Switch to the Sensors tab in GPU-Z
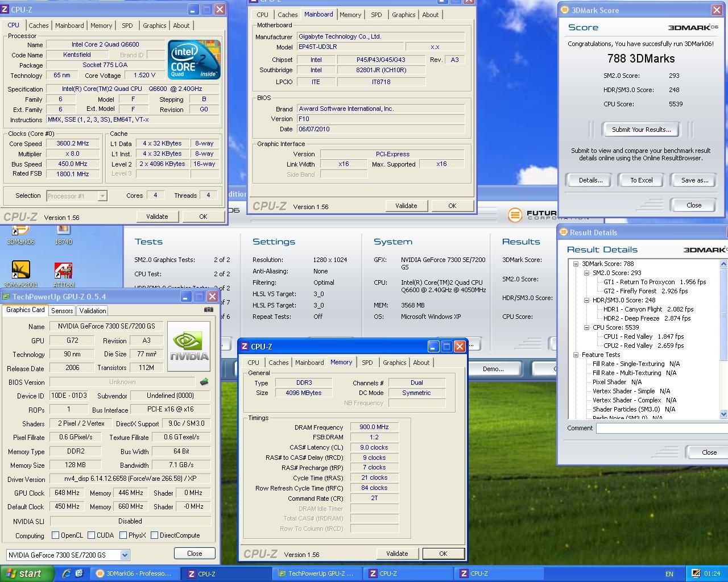Viewport: 728px width, 582px height. click(62, 311)
